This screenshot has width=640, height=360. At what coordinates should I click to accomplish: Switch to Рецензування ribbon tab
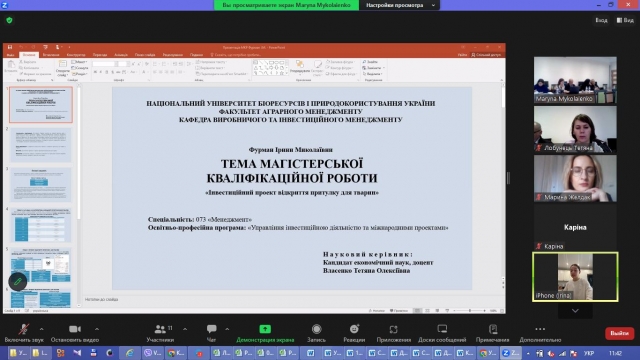[173, 55]
